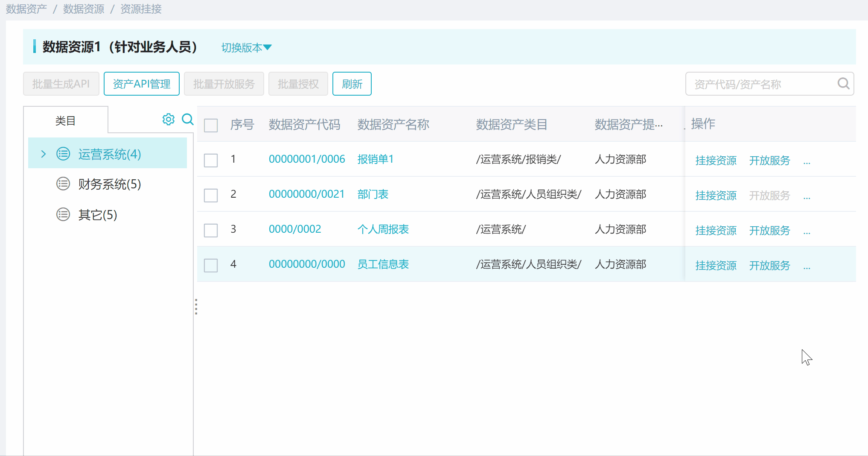
Task: Click the 财务系统 list icon
Action: (x=63, y=184)
